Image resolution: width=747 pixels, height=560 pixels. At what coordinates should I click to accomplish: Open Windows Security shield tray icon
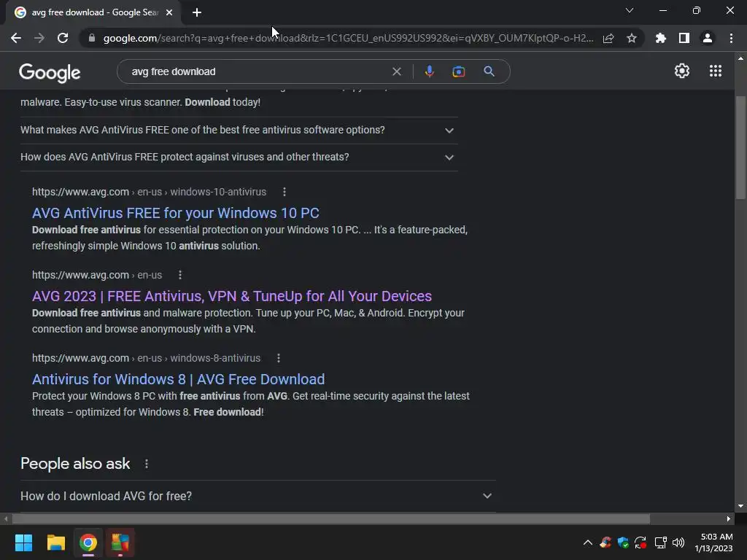(623, 542)
